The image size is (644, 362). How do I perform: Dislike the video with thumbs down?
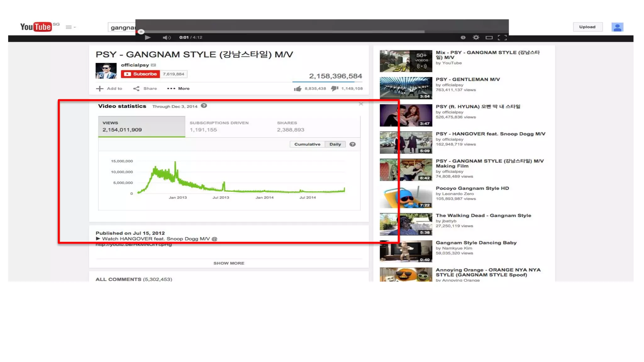click(x=334, y=89)
